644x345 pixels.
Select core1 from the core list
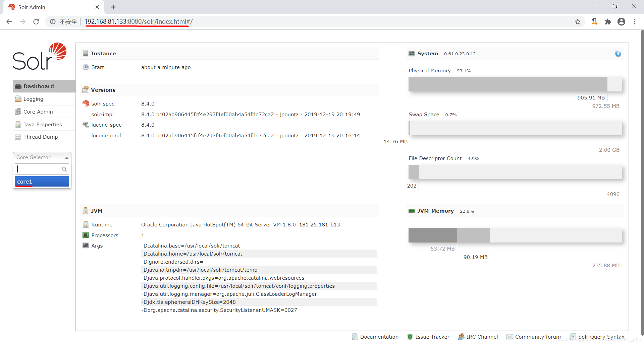[x=42, y=182]
